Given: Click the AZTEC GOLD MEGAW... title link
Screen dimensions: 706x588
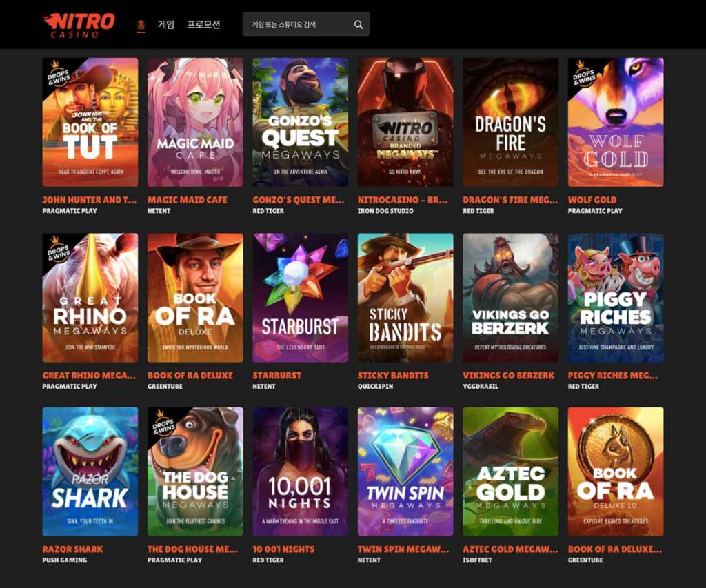Looking at the screenshot, I should [x=510, y=549].
